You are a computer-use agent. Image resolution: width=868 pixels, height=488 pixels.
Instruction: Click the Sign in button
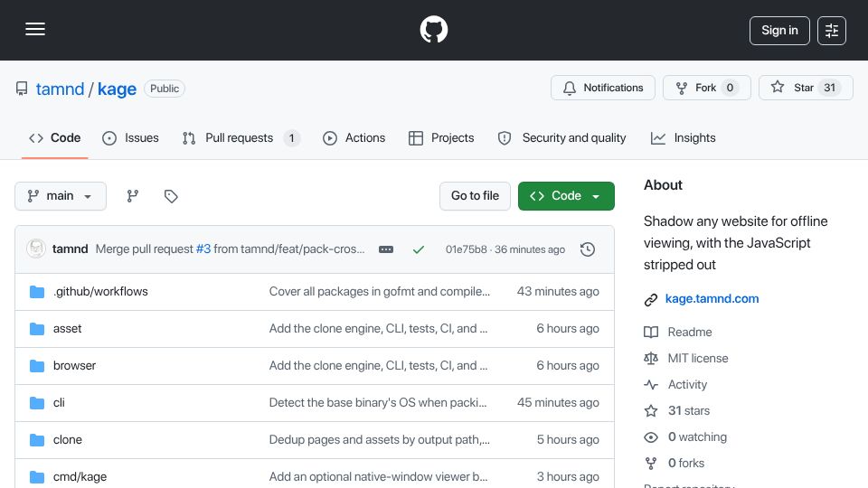779,31
